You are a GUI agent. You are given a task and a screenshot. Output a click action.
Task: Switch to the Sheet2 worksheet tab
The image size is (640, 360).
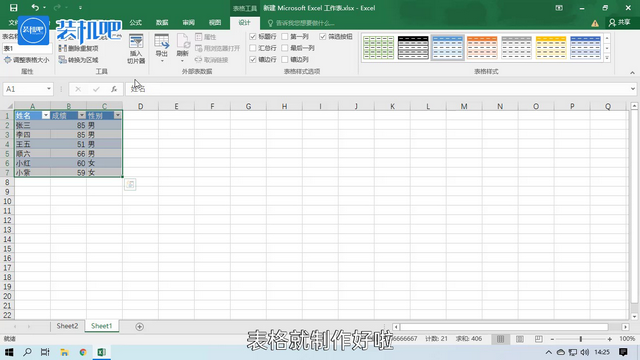(67, 326)
